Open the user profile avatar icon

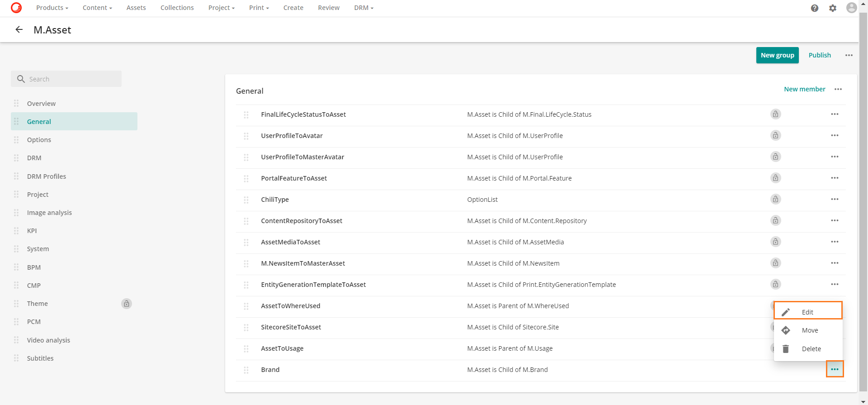[851, 8]
